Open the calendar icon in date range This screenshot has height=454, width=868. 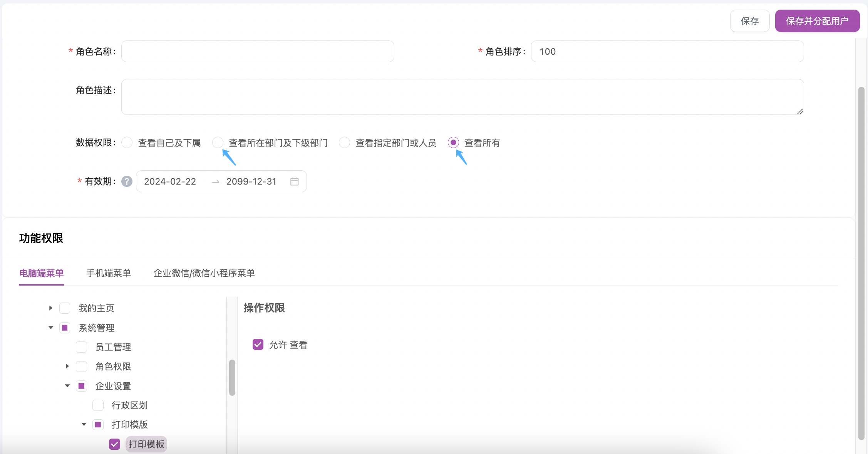pos(295,182)
